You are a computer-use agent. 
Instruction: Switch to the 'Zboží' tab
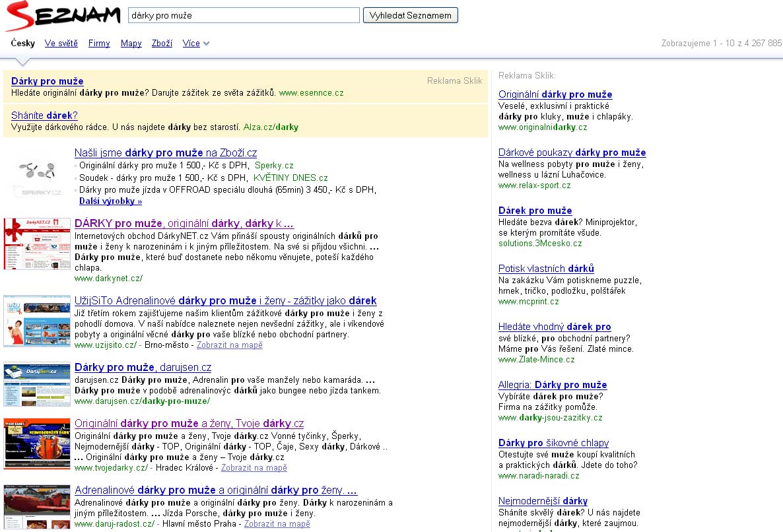click(x=162, y=43)
